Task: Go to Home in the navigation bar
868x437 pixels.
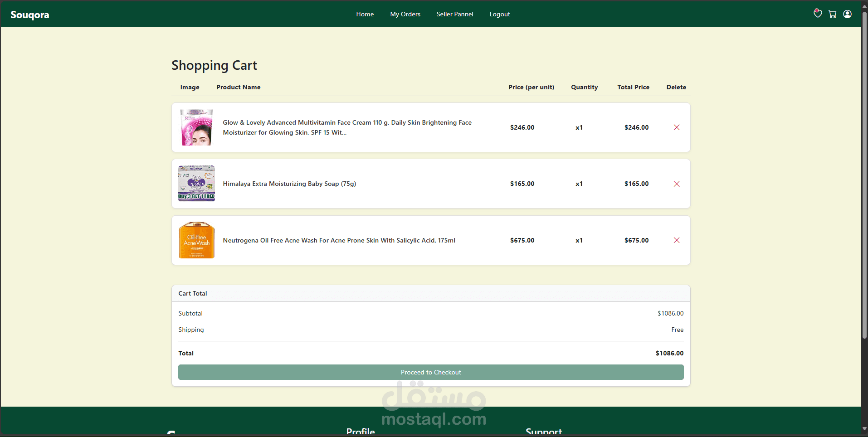Action: (365, 14)
